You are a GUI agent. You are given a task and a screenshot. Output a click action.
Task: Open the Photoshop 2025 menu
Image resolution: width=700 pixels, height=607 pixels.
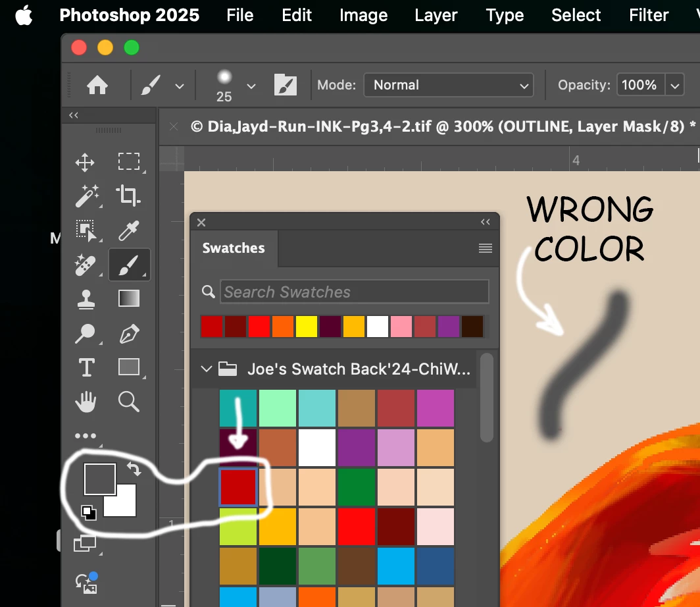click(x=130, y=15)
